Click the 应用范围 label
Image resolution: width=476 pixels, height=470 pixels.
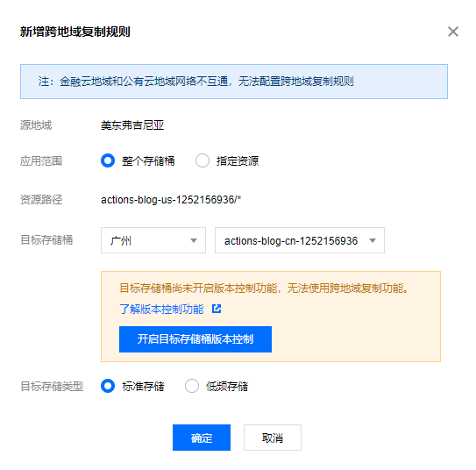coord(41,160)
